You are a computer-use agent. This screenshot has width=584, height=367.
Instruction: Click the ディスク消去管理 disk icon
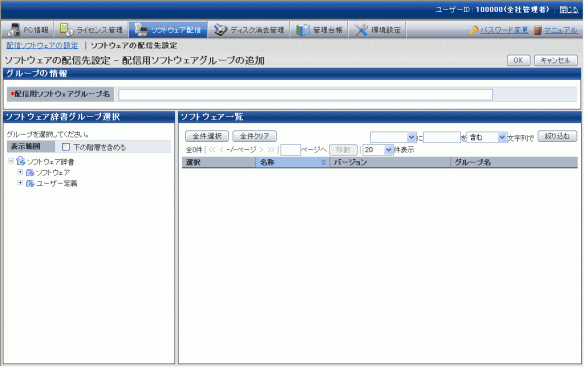[x=220, y=30]
